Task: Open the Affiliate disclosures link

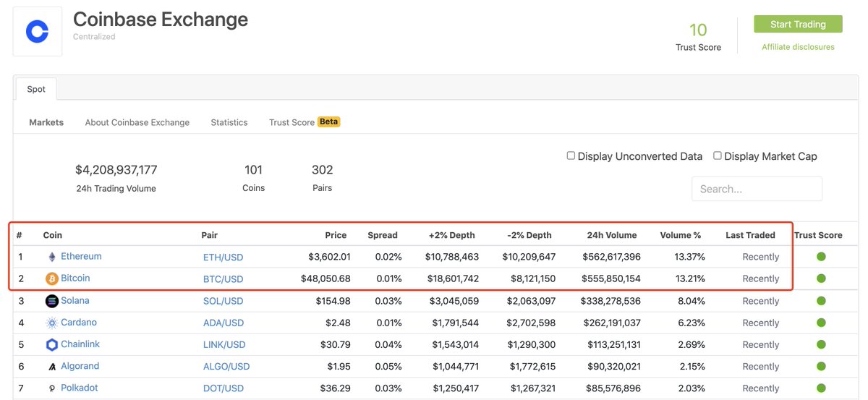Action: coord(798,47)
